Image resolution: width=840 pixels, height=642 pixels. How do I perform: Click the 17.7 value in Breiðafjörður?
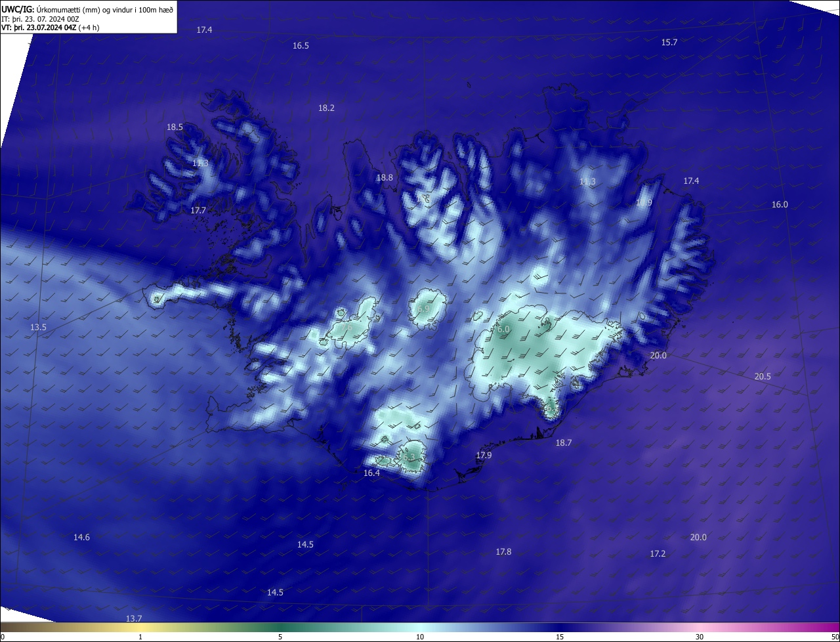pos(198,211)
